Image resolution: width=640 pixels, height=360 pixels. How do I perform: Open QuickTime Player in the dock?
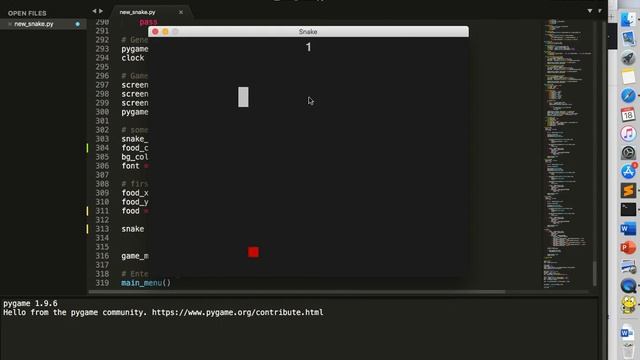coord(628,286)
